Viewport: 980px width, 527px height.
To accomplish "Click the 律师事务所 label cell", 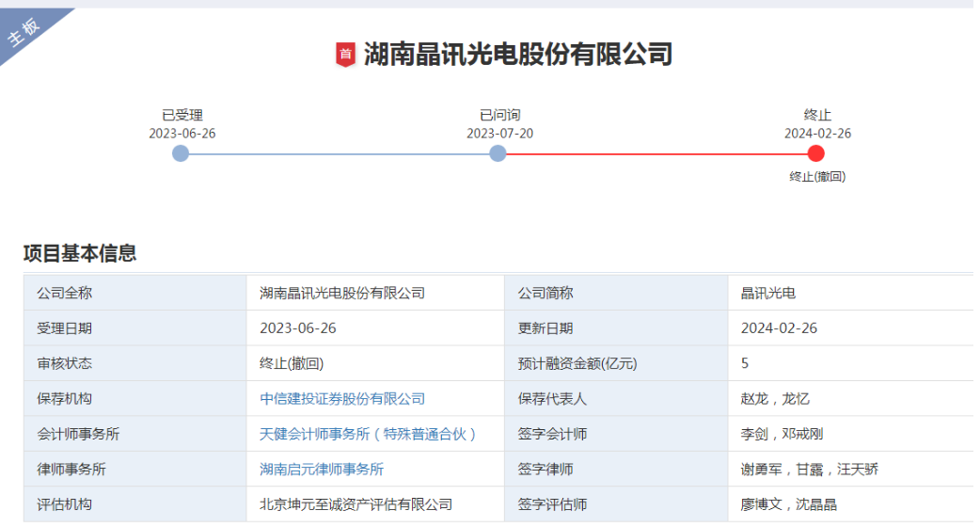I will 135,469.
